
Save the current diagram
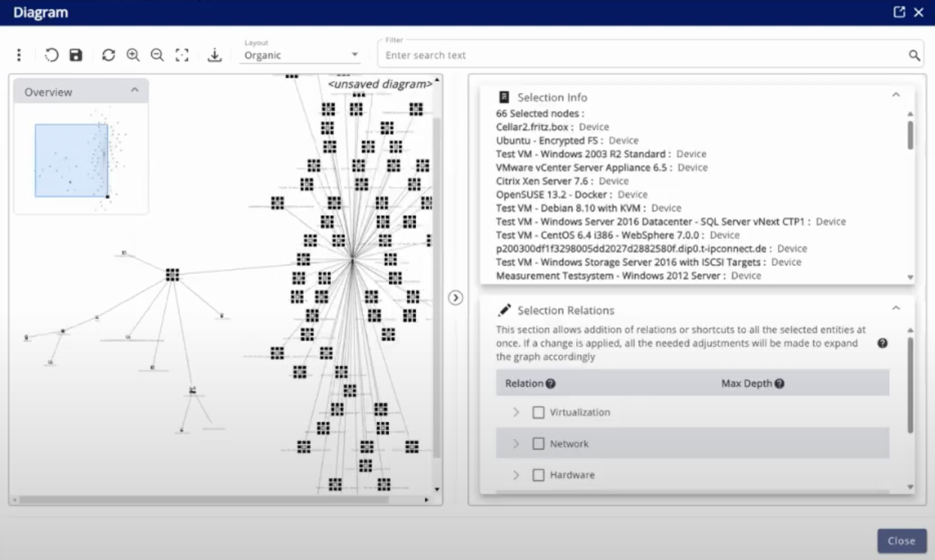pyautogui.click(x=74, y=54)
